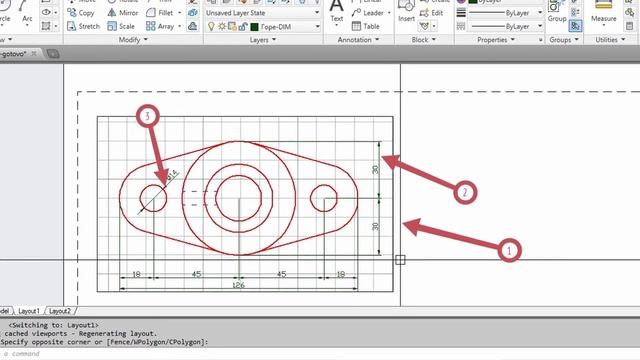Toggle the layer lock padlock icon

(x=243, y=27)
